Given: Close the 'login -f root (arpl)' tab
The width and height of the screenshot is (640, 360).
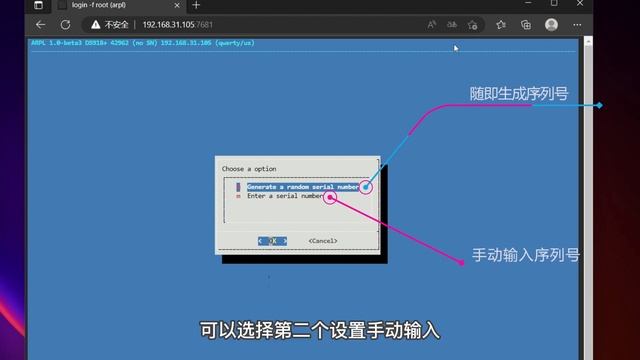Looking at the screenshot, I should pos(177,5).
